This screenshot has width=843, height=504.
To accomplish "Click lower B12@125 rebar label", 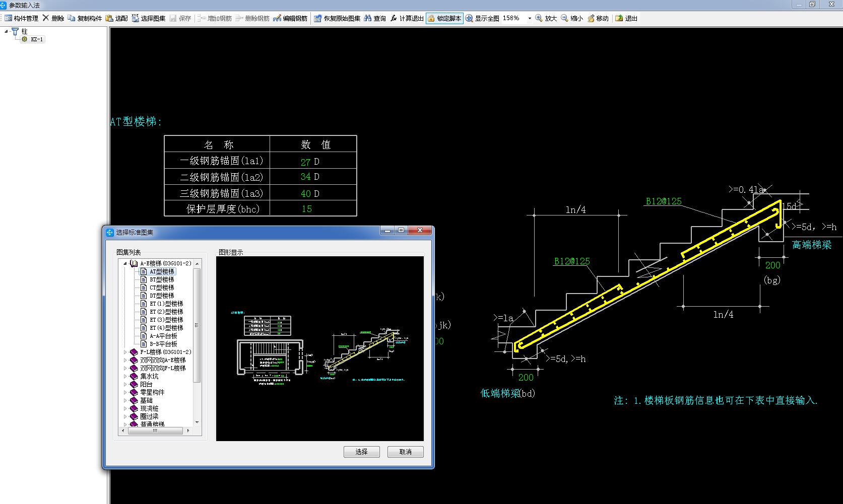I will (572, 261).
